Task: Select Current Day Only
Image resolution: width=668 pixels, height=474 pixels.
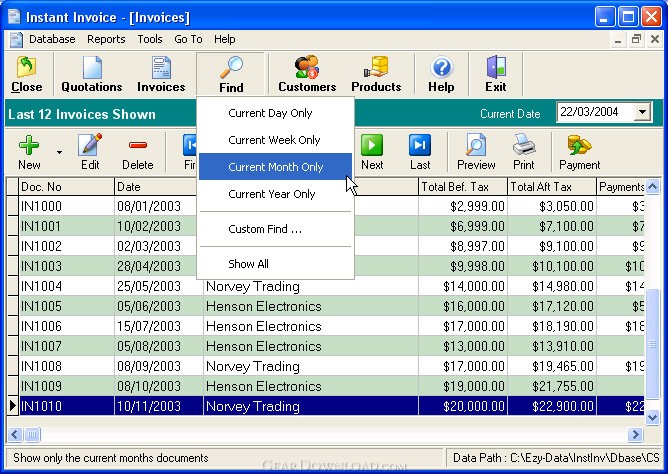Action: click(x=275, y=113)
